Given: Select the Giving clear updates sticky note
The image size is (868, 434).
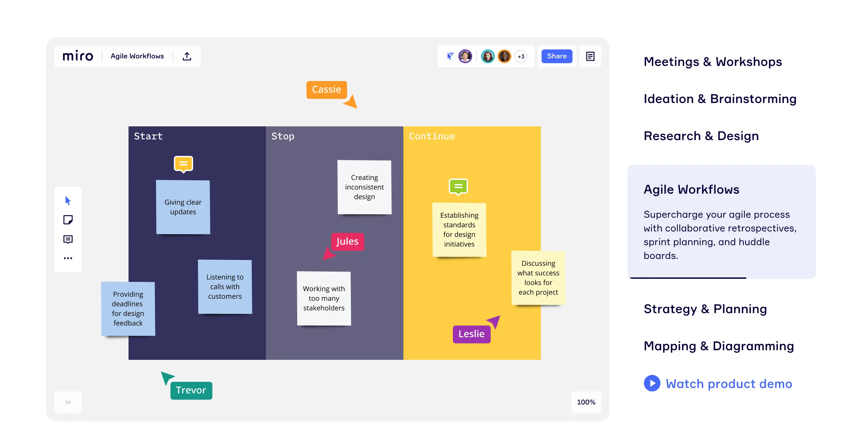Looking at the screenshot, I should click(183, 207).
